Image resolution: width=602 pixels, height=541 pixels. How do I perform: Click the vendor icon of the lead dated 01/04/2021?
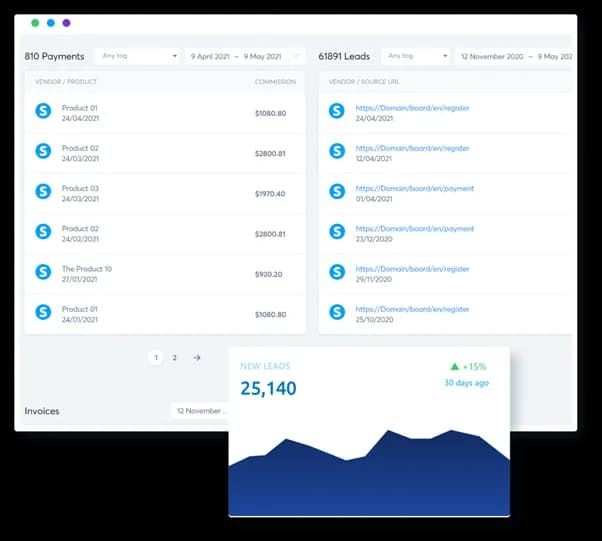coord(337,191)
